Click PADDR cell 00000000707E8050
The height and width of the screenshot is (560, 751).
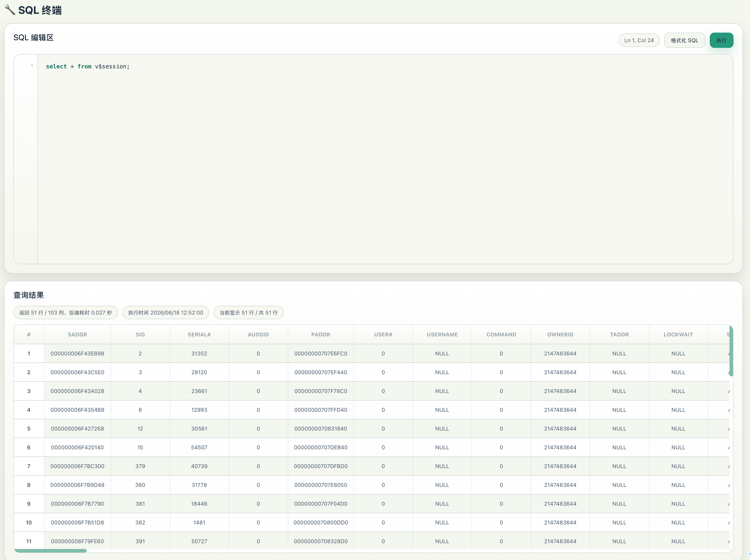click(321, 485)
